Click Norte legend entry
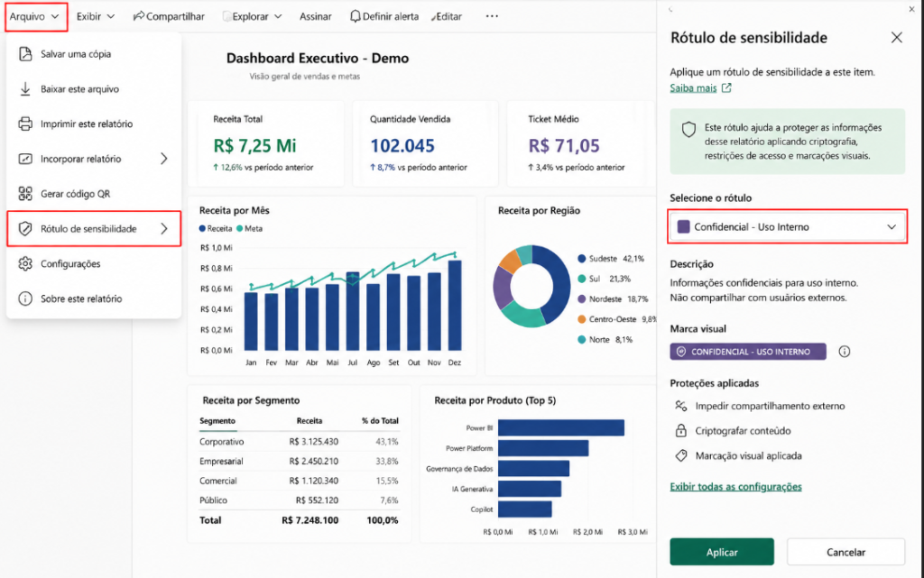 pos(605,340)
